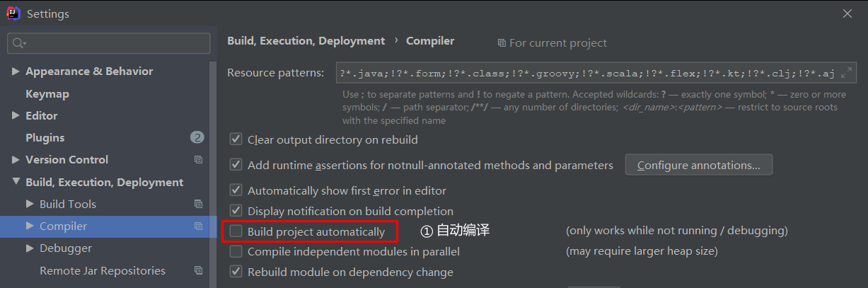Uncheck Rebuild module on dependency change
The height and width of the screenshot is (288, 868).
pos(236,272)
